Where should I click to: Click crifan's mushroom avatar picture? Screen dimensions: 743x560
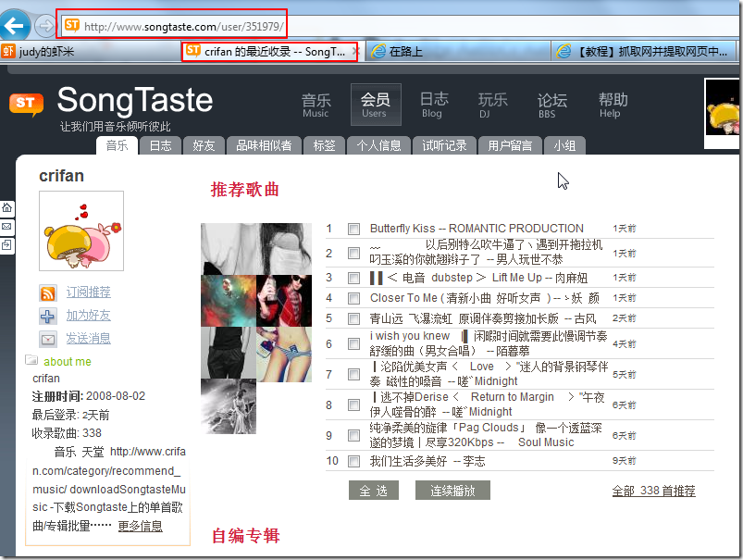81,230
